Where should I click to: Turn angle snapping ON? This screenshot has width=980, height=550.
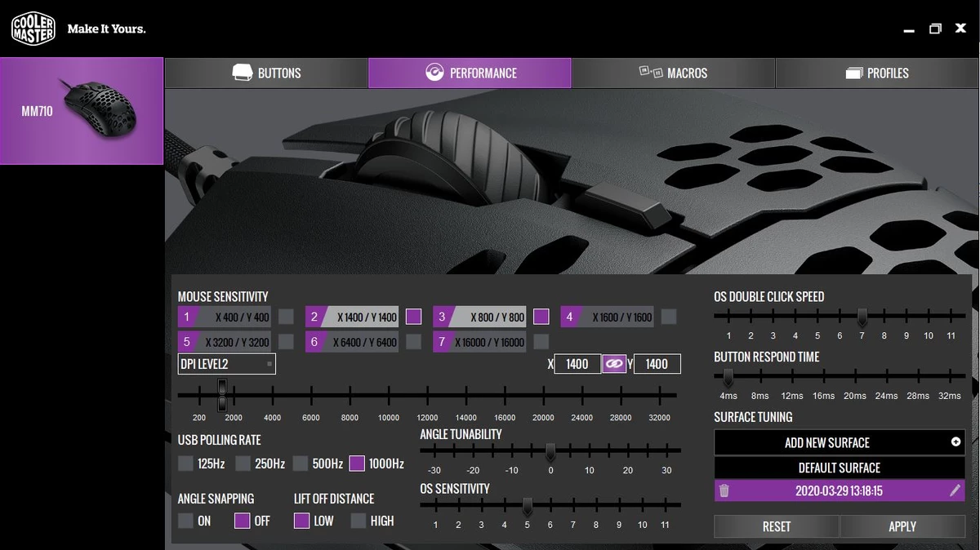pyautogui.click(x=186, y=521)
